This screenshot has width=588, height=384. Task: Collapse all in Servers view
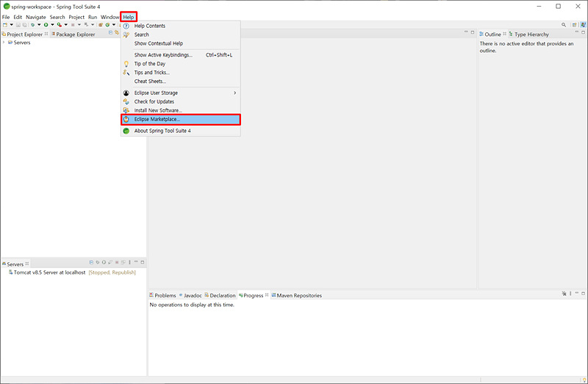[x=91, y=262]
